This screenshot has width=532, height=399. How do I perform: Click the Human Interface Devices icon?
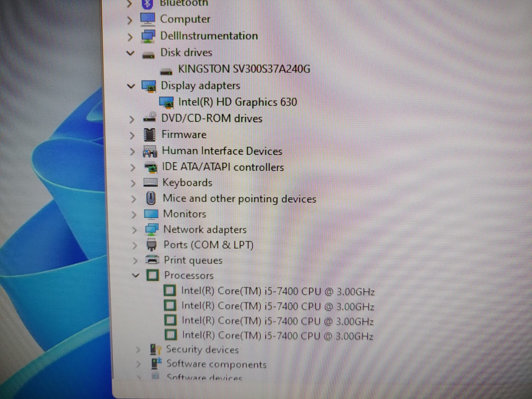150,151
